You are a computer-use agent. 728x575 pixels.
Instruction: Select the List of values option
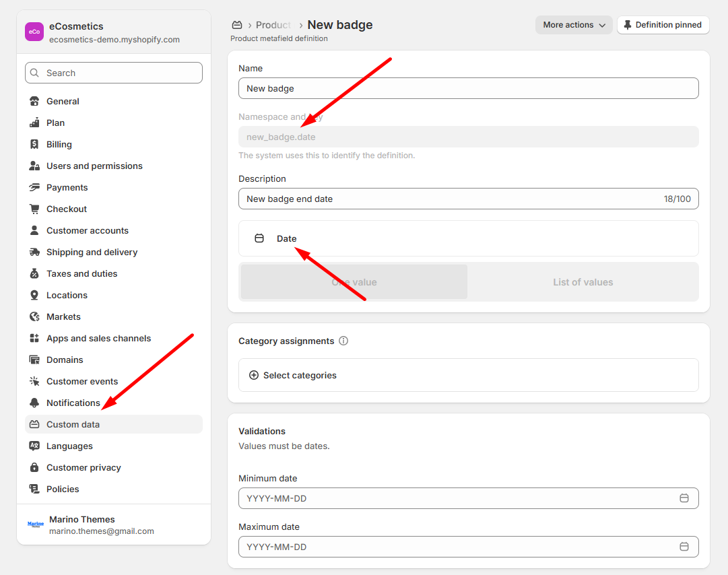[583, 282]
